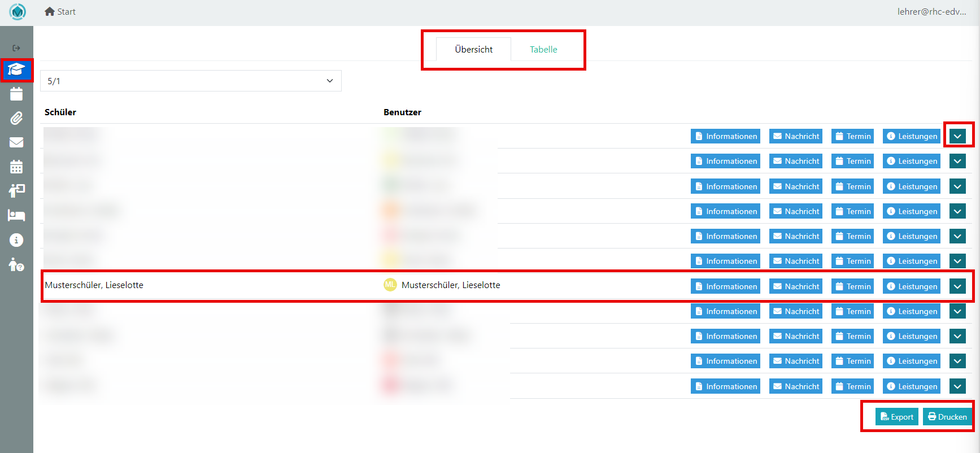Open Leistungen for the last student row

point(912,386)
